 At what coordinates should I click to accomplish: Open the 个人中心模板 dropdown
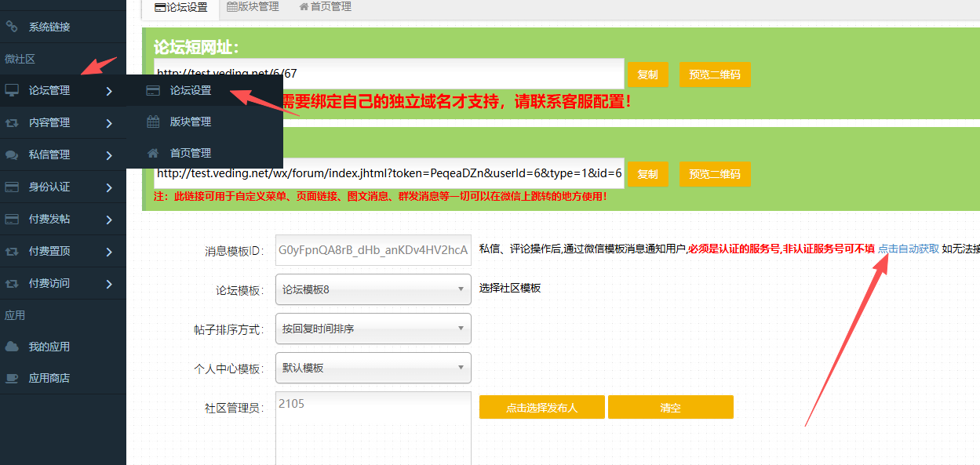click(x=373, y=368)
